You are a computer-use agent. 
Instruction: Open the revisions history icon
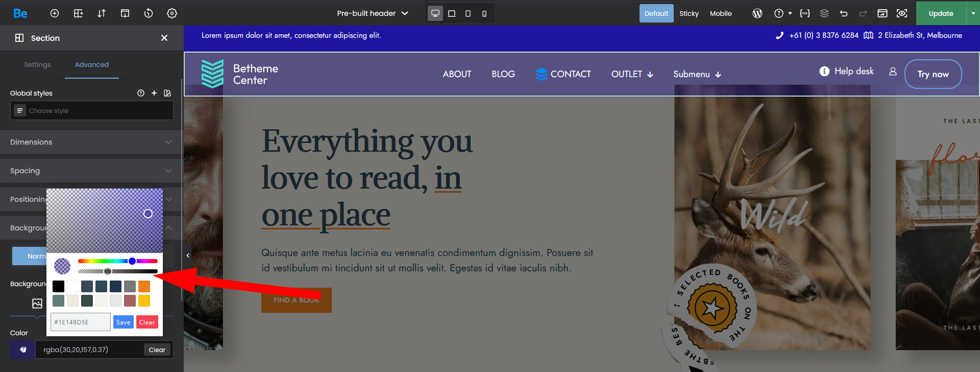pyautogui.click(x=149, y=13)
